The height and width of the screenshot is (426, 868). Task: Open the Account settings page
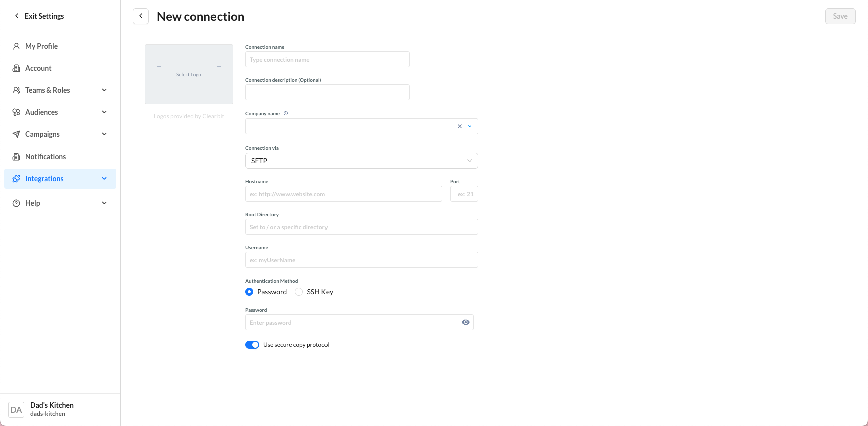tap(38, 68)
